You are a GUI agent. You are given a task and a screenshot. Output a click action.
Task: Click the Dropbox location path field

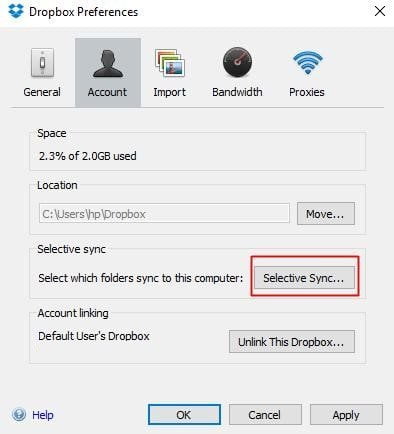pyautogui.click(x=164, y=213)
